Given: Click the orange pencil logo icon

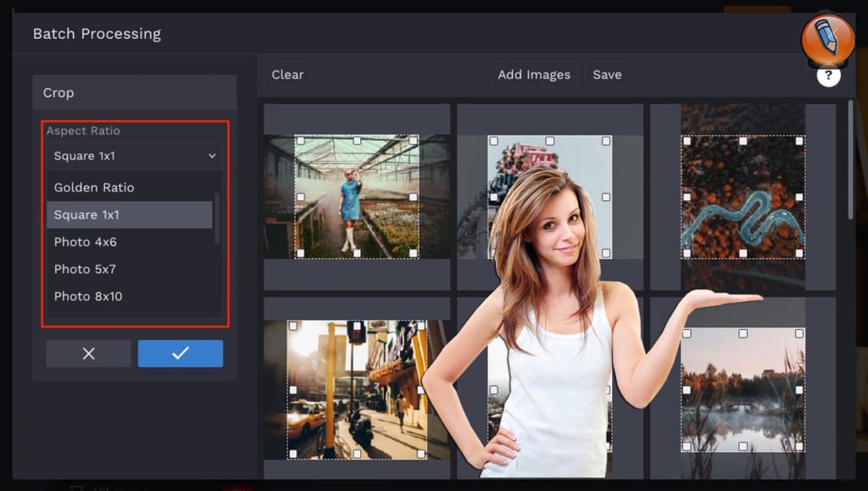Looking at the screenshot, I should click(x=827, y=41).
